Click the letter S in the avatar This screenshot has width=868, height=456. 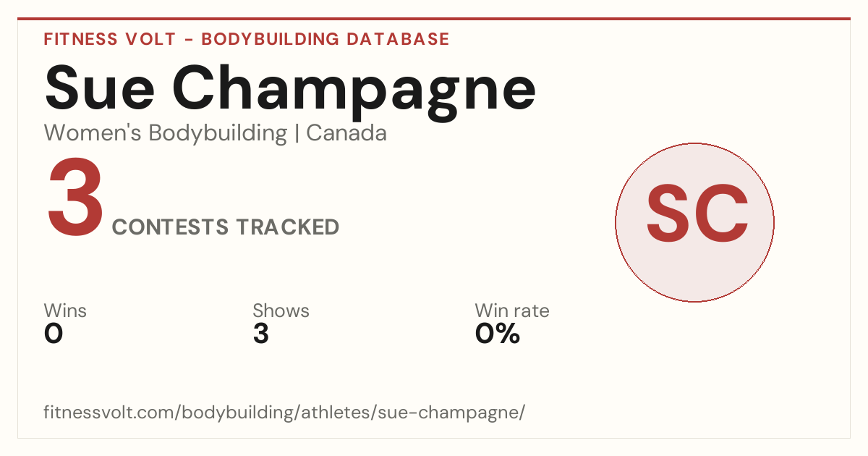point(668,212)
